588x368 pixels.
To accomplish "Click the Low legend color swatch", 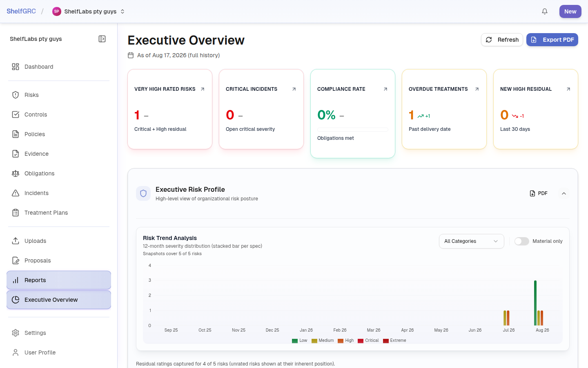I will pyautogui.click(x=295, y=341).
